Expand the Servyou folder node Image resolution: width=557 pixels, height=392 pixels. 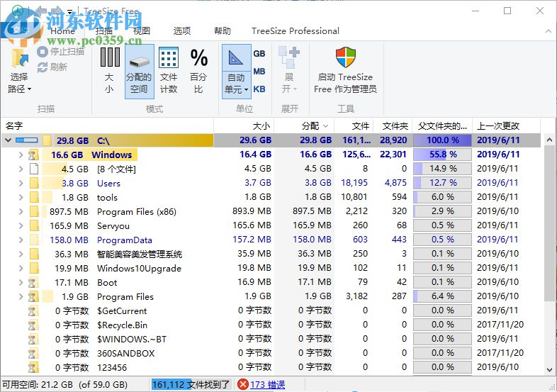(x=21, y=225)
